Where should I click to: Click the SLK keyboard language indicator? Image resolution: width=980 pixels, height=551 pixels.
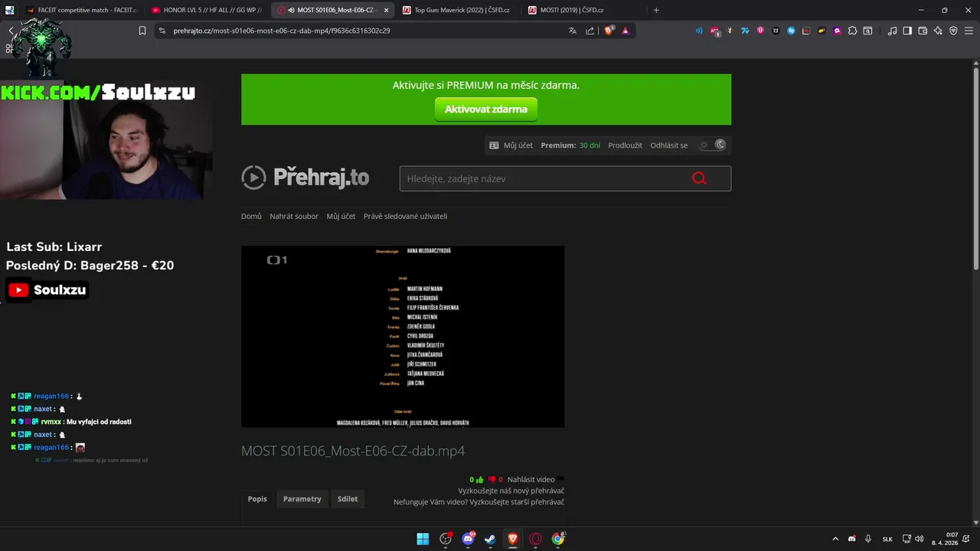[x=887, y=539]
